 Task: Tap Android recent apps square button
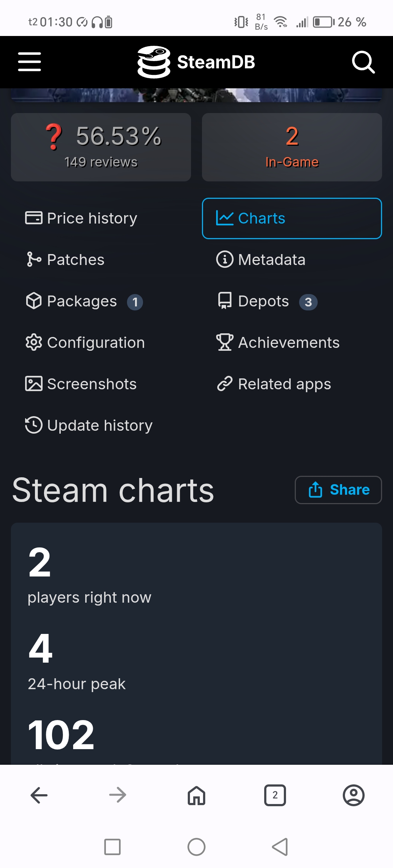[x=112, y=847]
